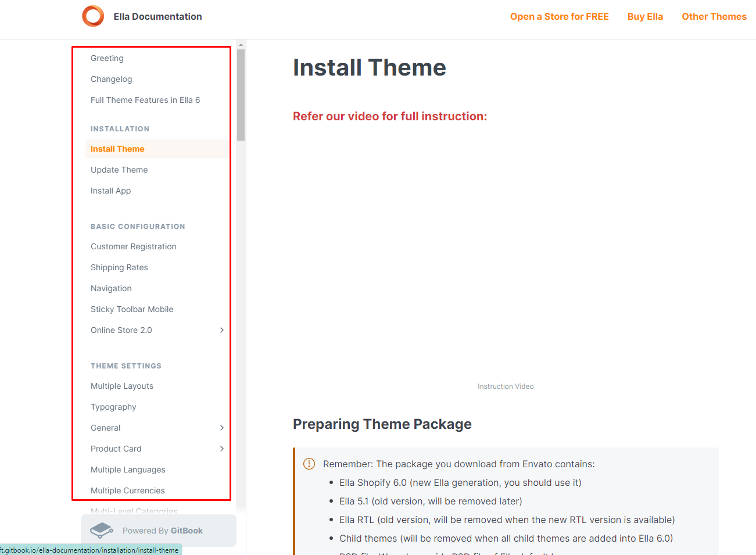
Task: Click the Ella 5.1 old version bullet
Action: pyautogui.click(x=431, y=501)
